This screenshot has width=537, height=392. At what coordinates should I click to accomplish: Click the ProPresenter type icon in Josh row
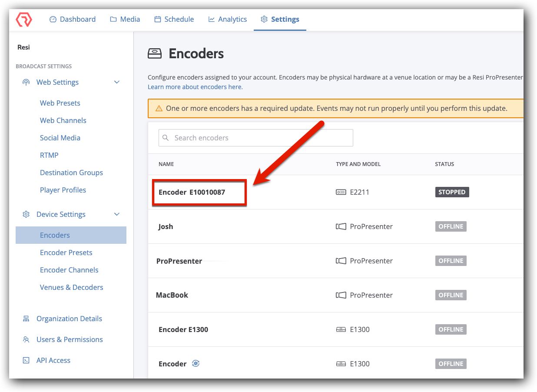341,226
